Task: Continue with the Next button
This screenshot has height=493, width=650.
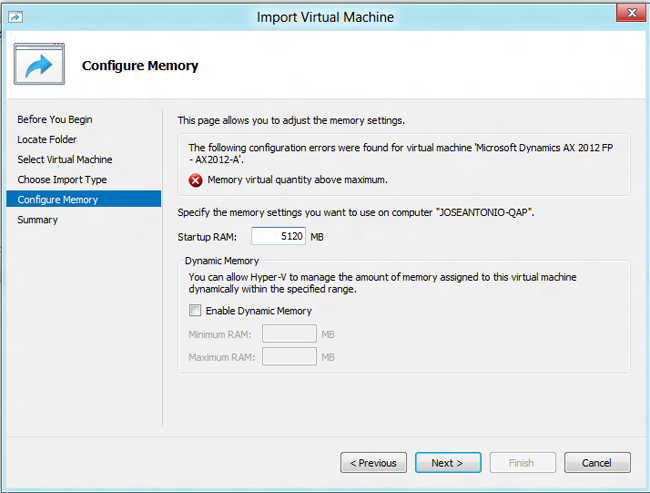Action: pyautogui.click(x=448, y=463)
